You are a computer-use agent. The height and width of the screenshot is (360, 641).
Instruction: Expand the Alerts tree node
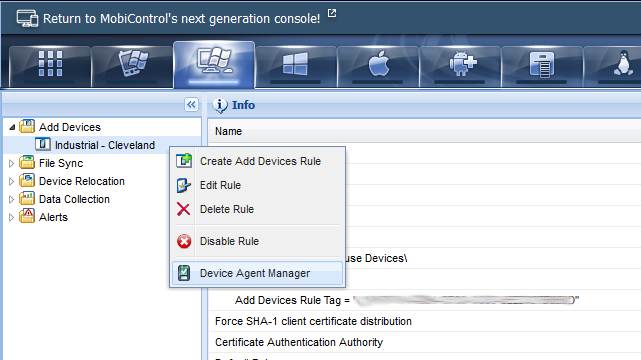click(x=11, y=217)
